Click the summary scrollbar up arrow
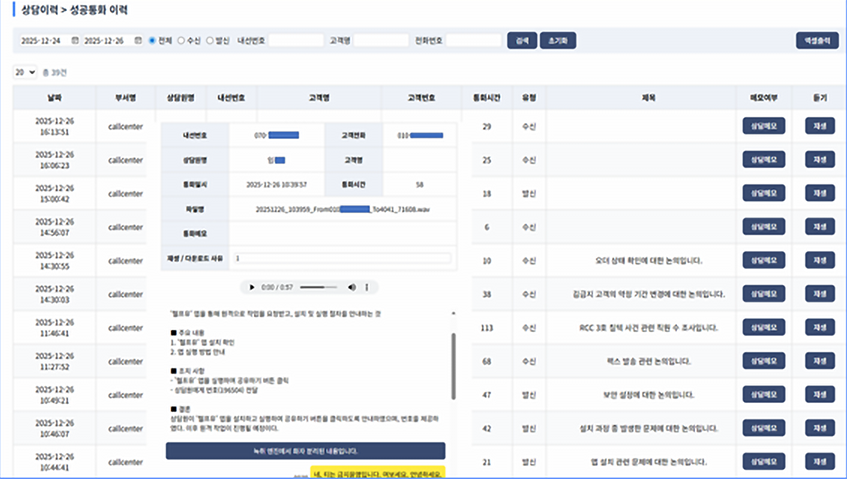This screenshot has height=479, width=847. [x=453, y=313]
